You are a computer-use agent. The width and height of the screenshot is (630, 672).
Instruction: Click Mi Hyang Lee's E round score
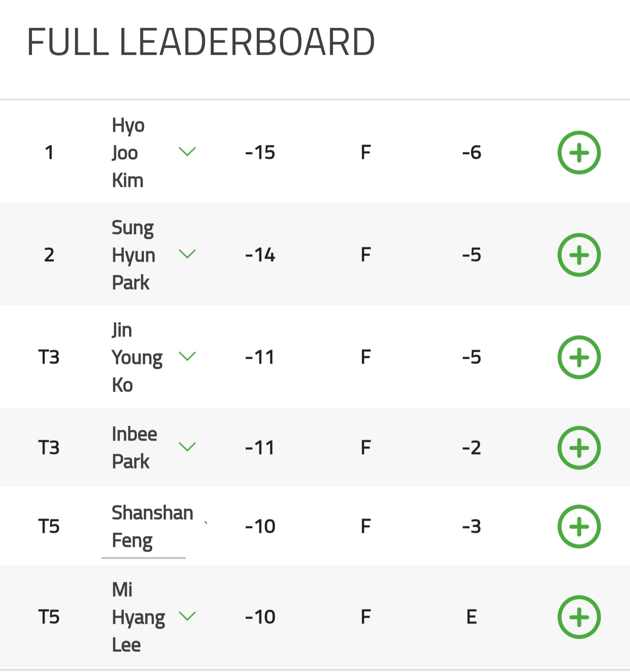coord(471,617)
